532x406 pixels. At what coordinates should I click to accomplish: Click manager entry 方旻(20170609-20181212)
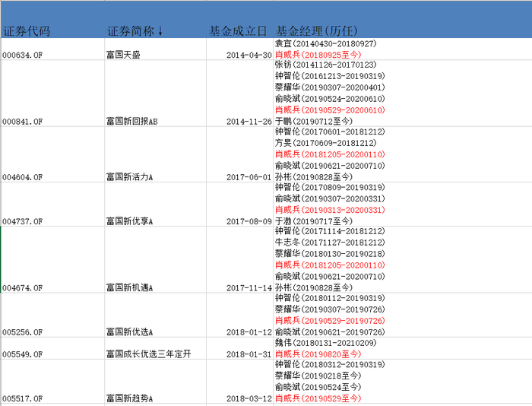point(326,143)
